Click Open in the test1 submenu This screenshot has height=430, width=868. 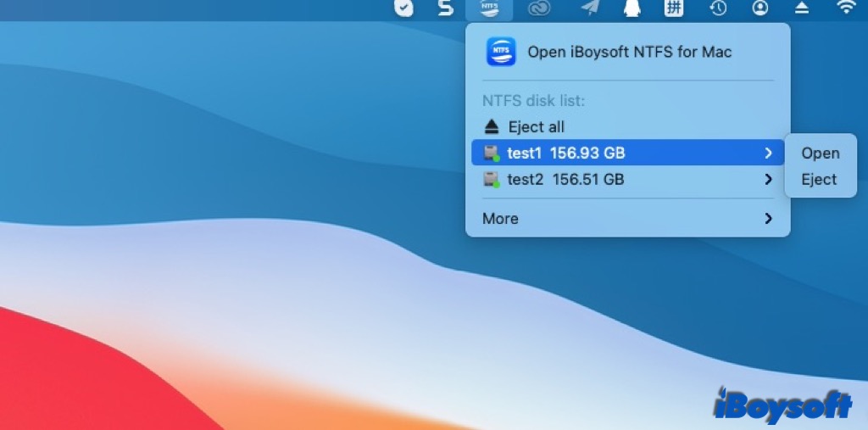[x=821, y=154]
